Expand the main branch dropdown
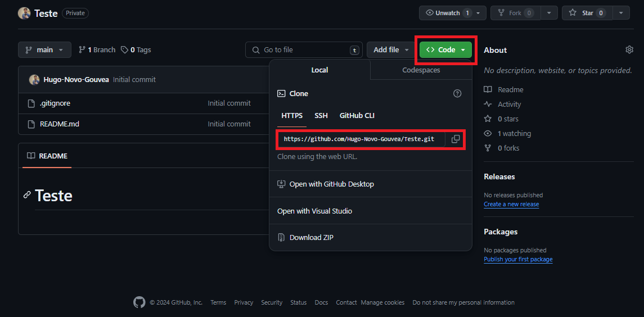 pos(44,50)
